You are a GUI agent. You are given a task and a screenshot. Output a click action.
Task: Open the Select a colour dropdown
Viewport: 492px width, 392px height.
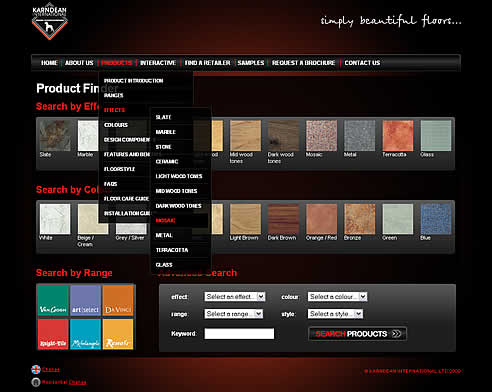pos(337,297)
